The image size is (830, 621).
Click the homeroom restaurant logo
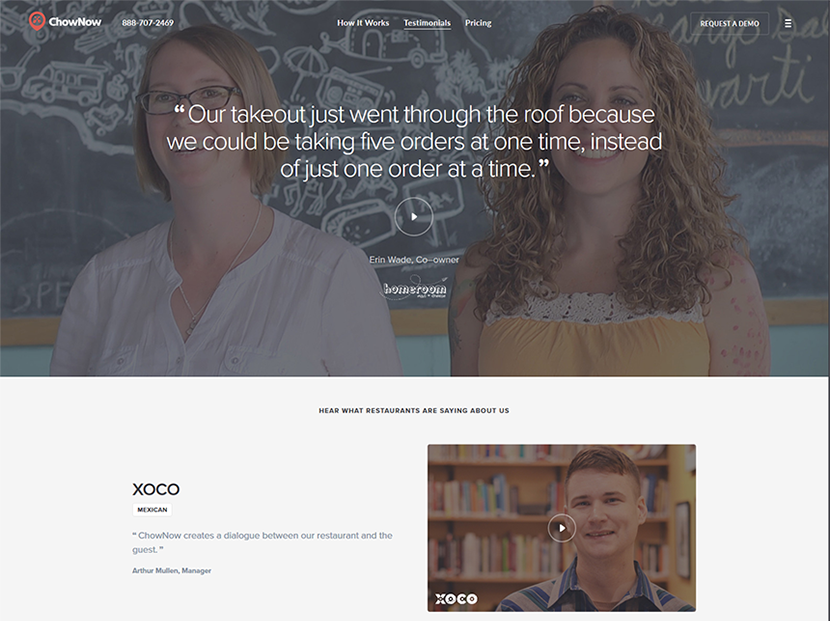point(416,289)
